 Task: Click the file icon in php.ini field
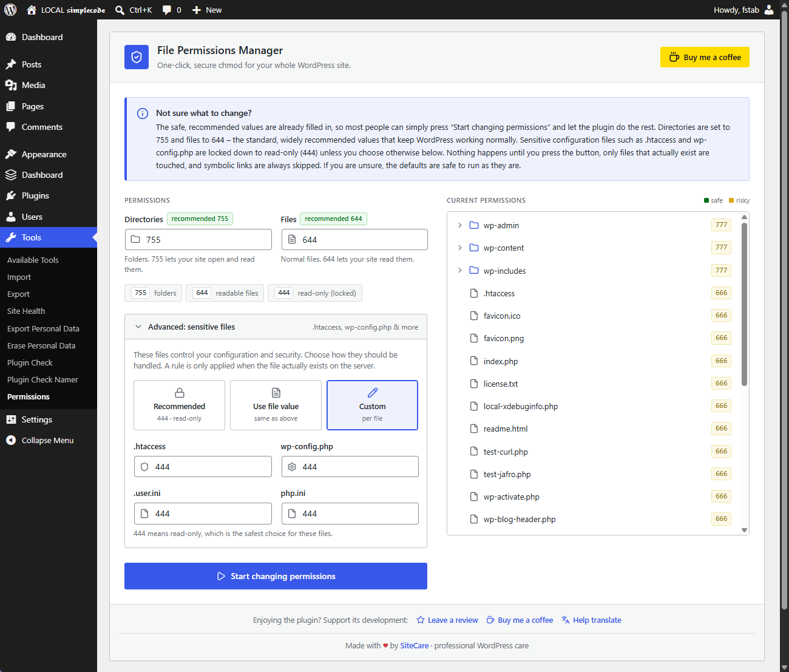[292, 514]
